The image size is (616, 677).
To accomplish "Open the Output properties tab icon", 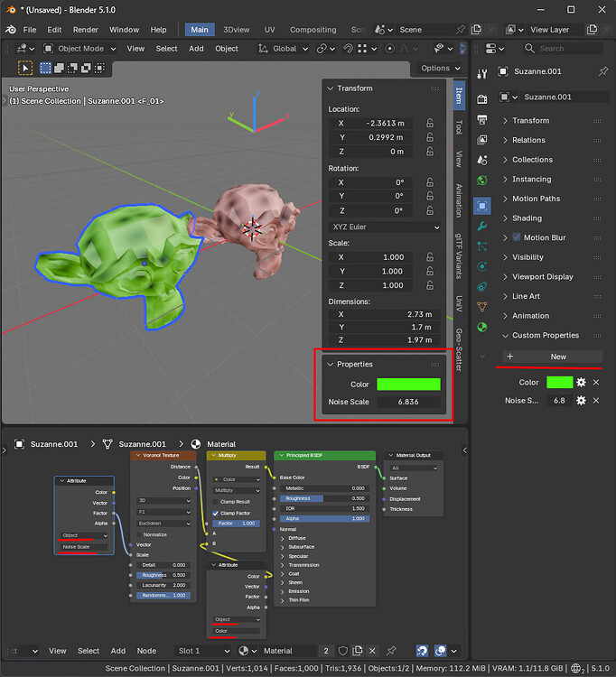I will (x=482, y=119).
